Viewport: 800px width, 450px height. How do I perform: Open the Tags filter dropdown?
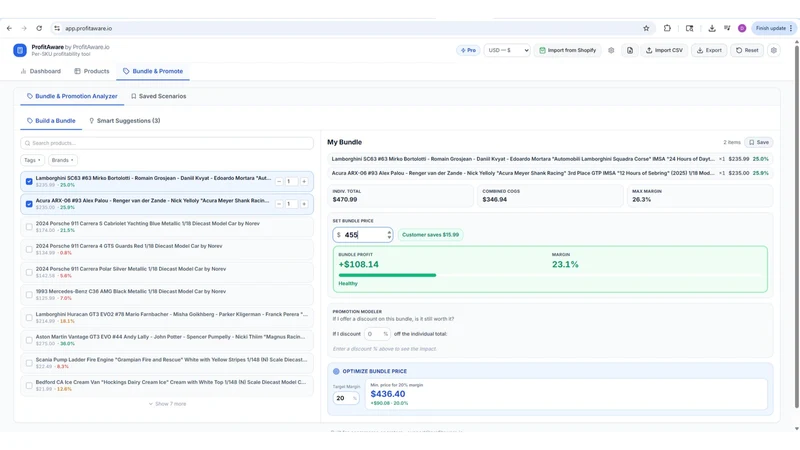(x=32, y=160)
